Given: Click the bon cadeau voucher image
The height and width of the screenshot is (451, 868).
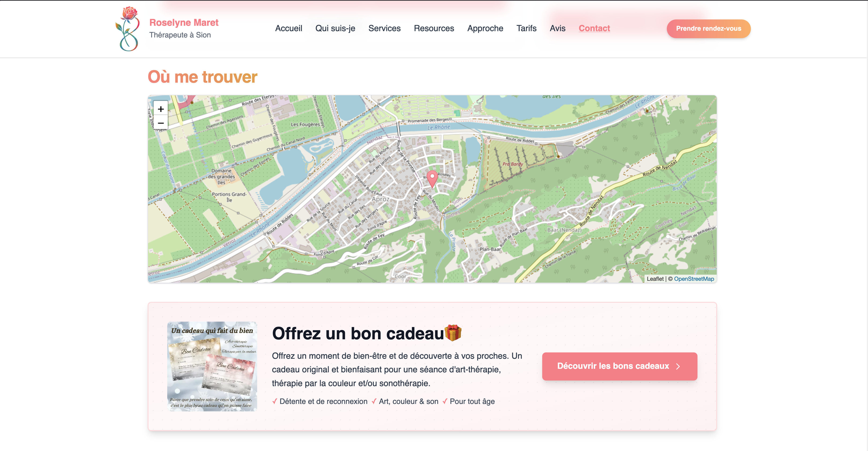Looking at the screenshot, I should [212, 366].
